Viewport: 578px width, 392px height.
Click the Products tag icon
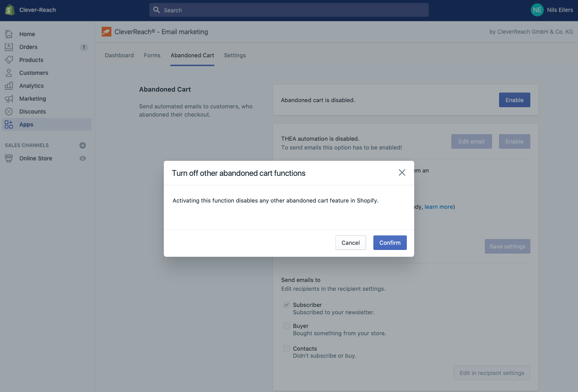click(9, 60)
